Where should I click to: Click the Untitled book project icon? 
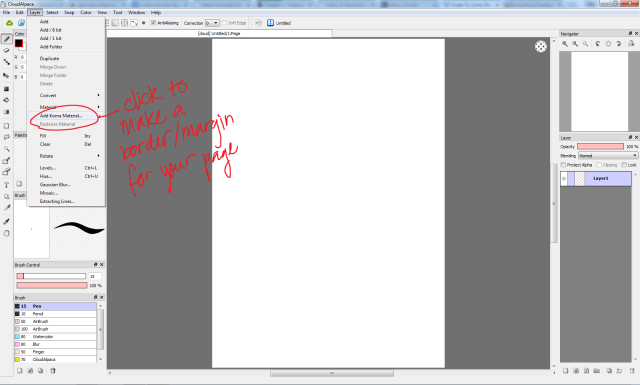point(270,23)
